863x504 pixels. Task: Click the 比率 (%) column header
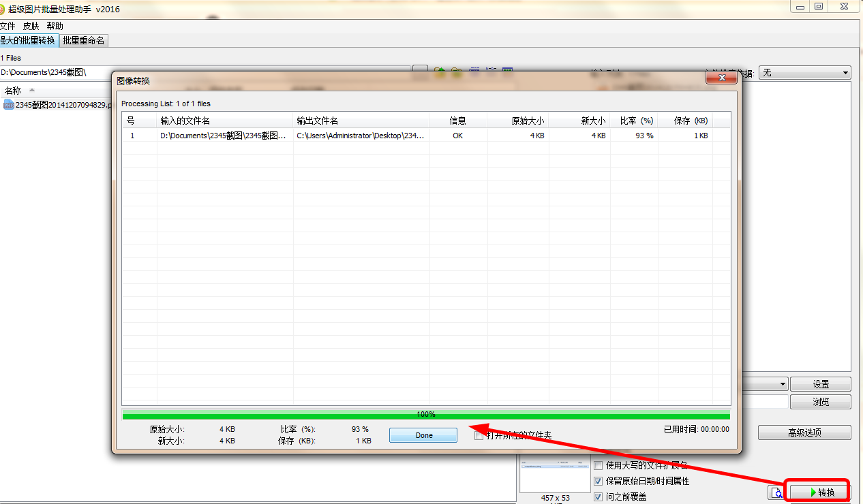(x=634, y=121)
